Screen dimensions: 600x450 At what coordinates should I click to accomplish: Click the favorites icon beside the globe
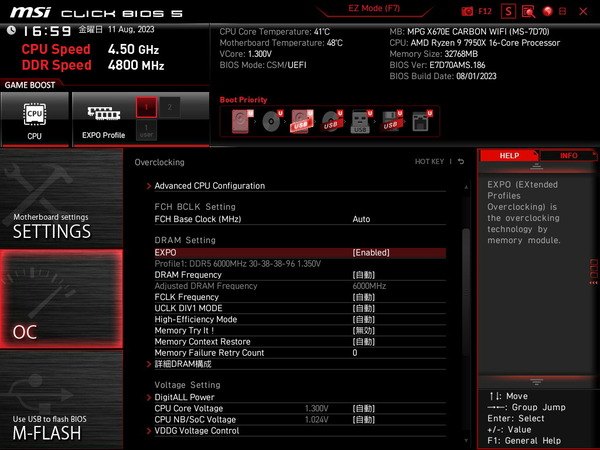(x=562, y=11)
